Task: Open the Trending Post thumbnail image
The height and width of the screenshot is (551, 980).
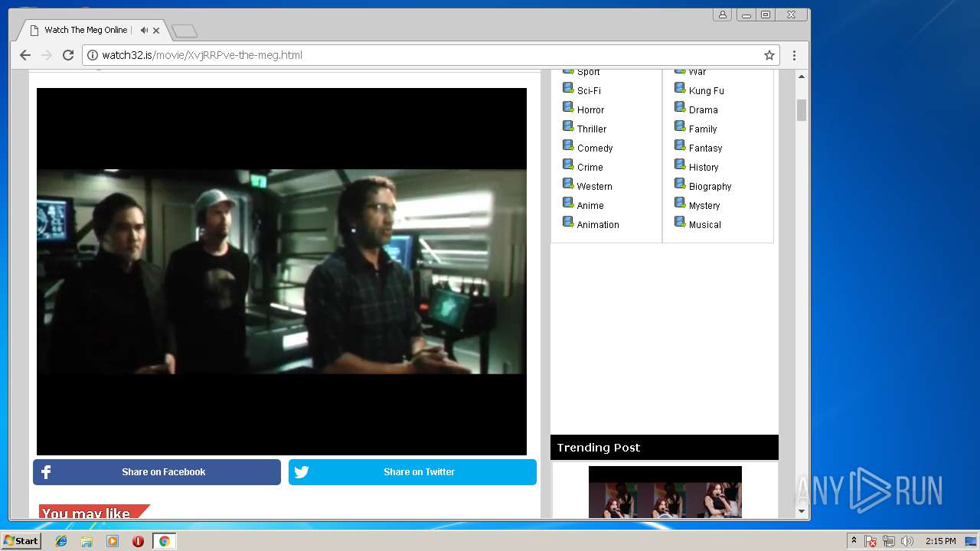Action: (665, 492)
